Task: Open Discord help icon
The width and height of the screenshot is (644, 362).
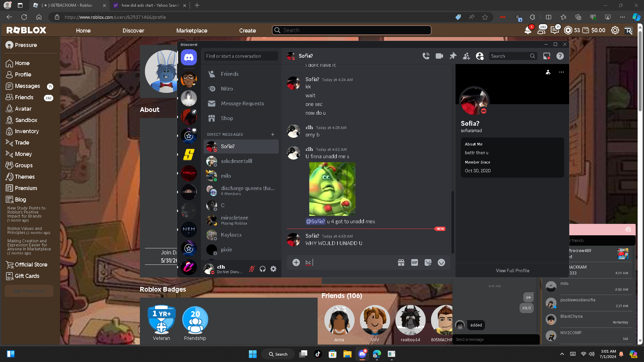Action: 560,56
